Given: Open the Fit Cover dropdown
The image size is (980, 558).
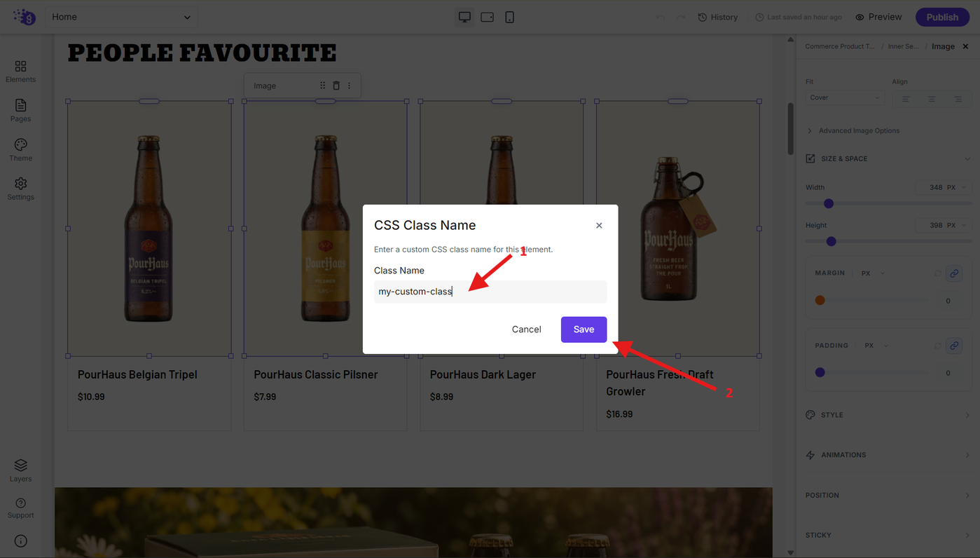Looking at the screenshot, I should pos(846,97).
